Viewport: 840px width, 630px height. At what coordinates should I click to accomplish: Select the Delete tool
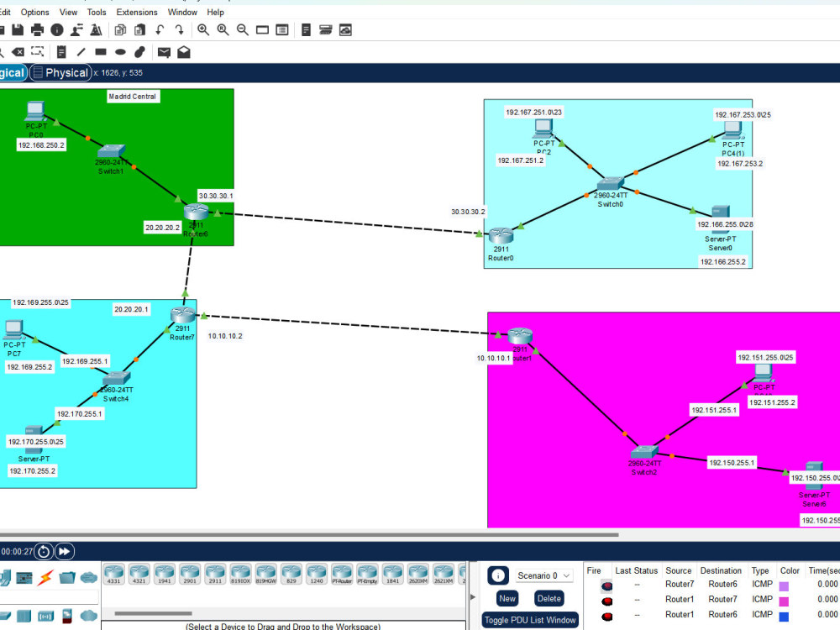point(18,51)
